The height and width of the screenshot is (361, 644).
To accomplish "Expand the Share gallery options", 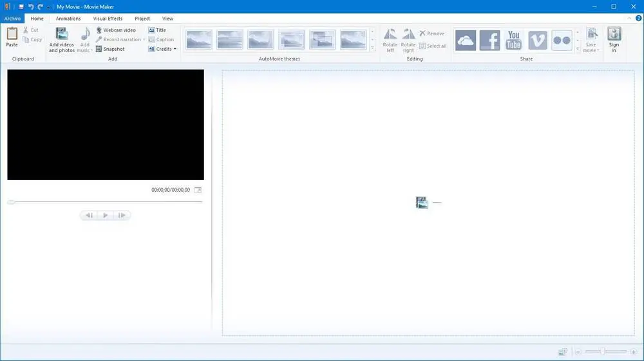I will (578, 48).
